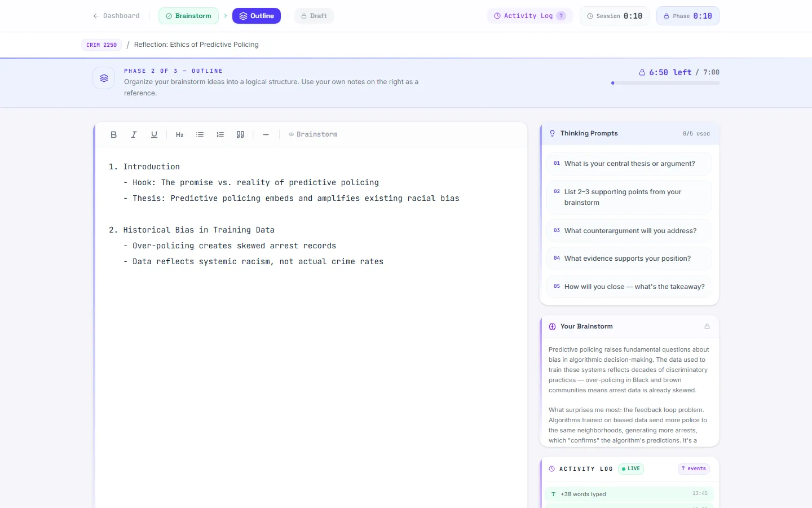Screen dimensions: 812x508
Task: Select prompt 01 about central thesis
Action: [629, 164]
